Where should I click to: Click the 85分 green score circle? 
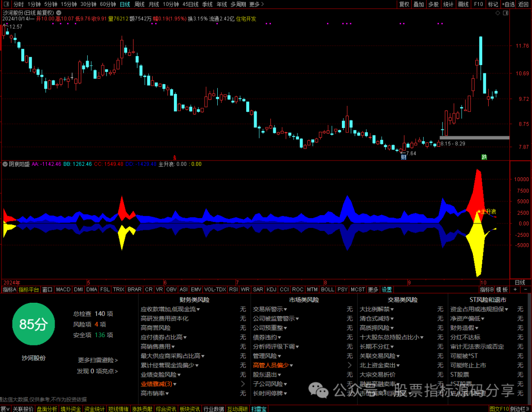[33, 324]
